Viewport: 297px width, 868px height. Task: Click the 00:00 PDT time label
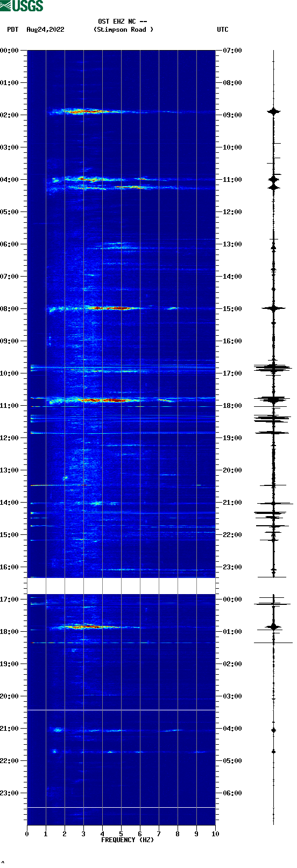click(x=10, y=51)
